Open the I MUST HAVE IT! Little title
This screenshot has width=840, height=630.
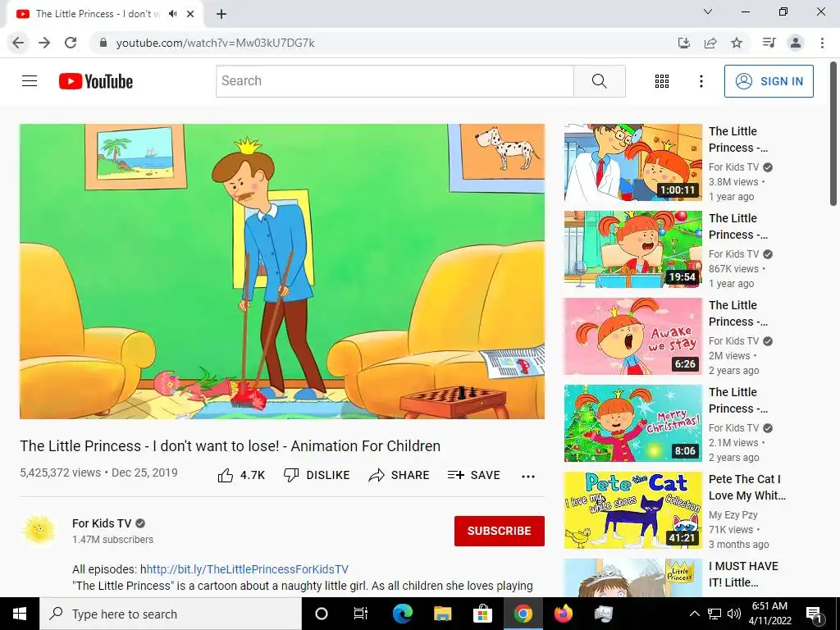(x=743, y=573)
